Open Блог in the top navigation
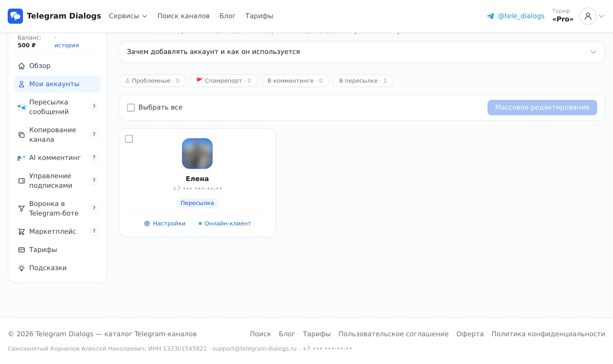This screenshot has height=364, width=613. tap(227, 16)
